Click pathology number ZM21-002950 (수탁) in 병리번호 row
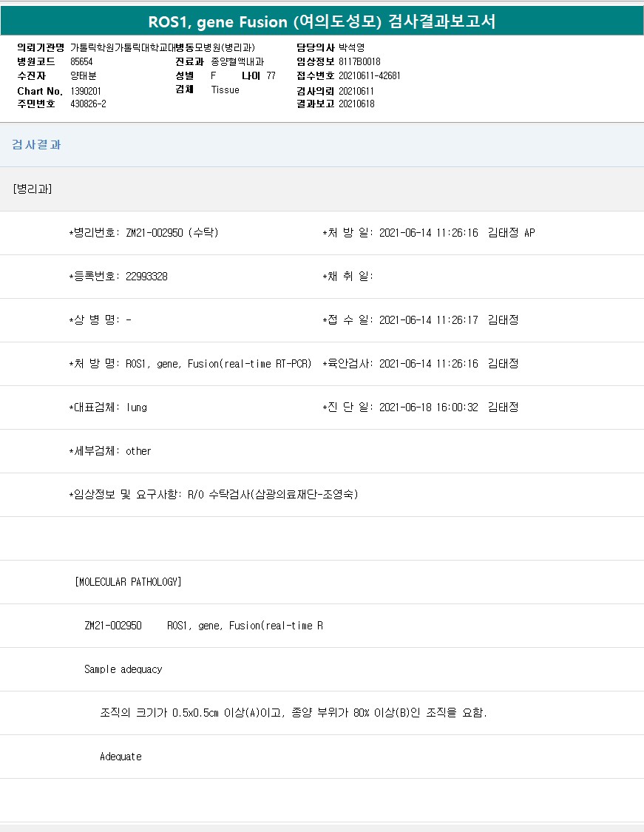 [x=172, y=233]
